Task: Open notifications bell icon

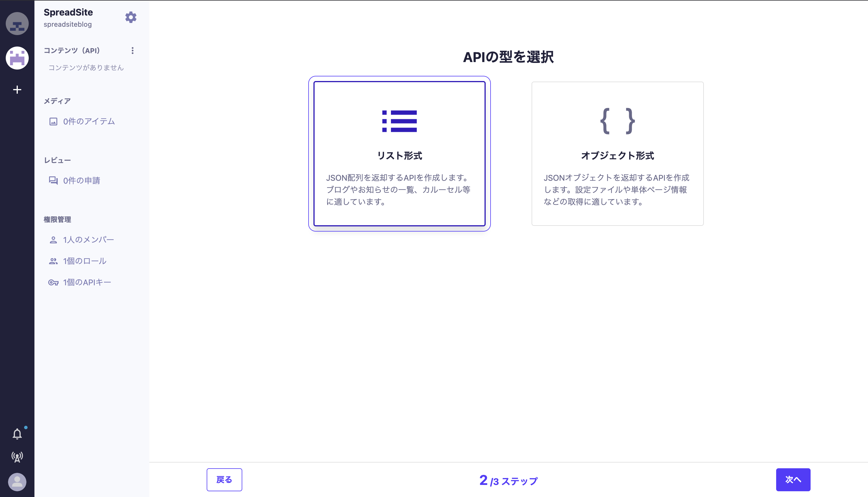Action: pyautogui.click(x=17, y=434)
